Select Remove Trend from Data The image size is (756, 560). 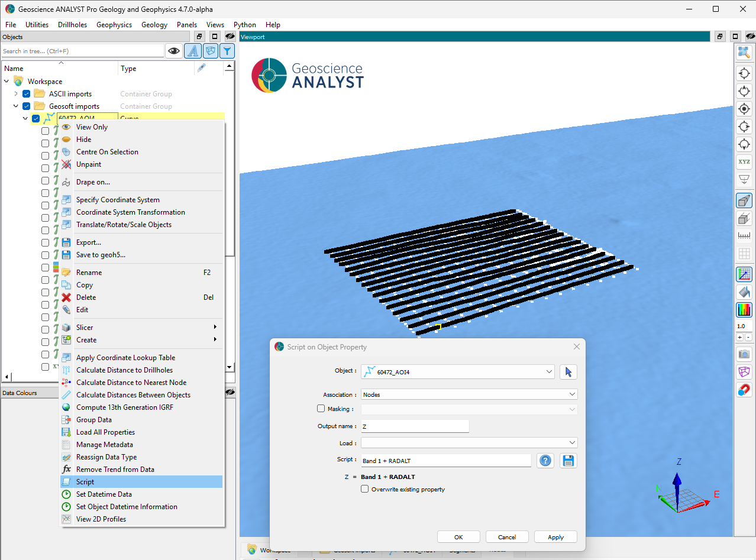coord(115,470)
